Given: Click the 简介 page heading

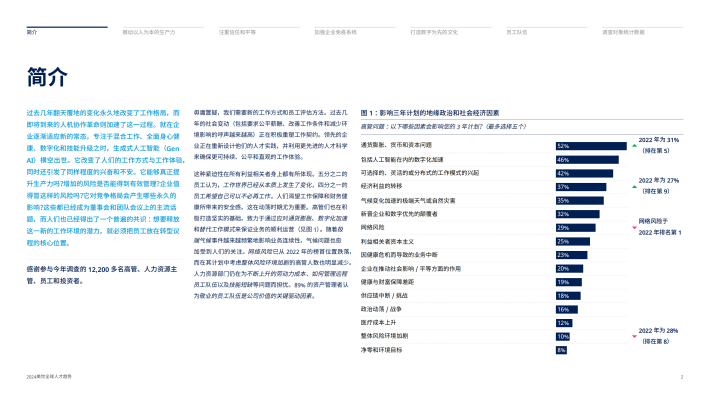Looking at the screenshot, I should (47, 77).
